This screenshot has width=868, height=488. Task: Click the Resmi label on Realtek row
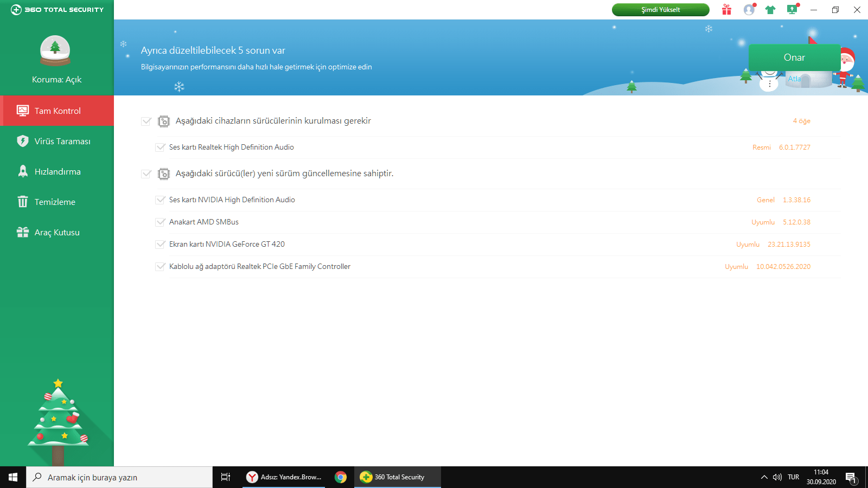[x=762, y=147]
